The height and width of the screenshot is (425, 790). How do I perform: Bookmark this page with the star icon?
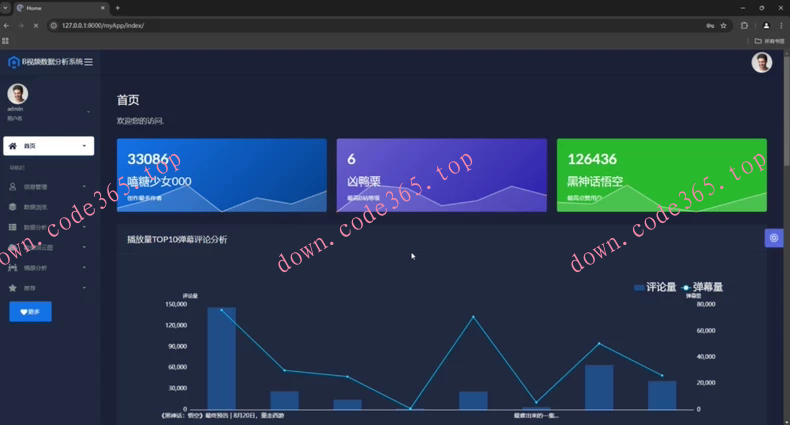723,25
